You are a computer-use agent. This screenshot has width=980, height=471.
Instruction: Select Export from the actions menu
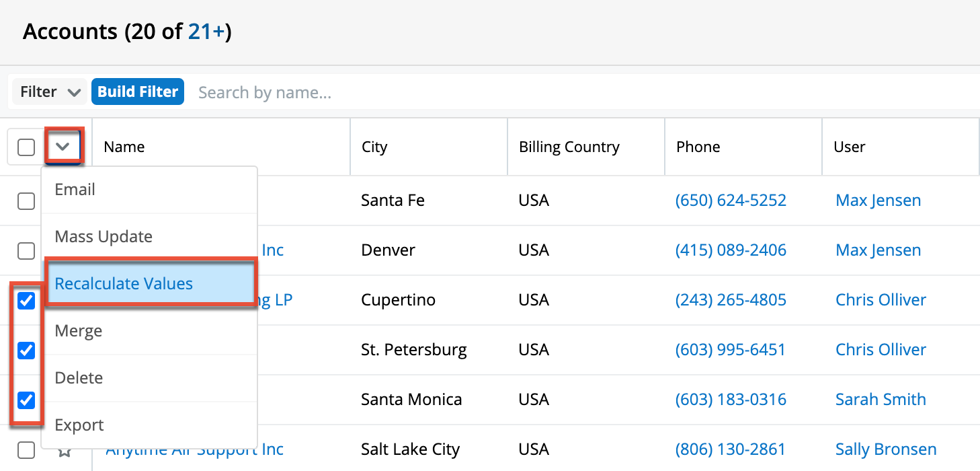click(x=79, y=425)
